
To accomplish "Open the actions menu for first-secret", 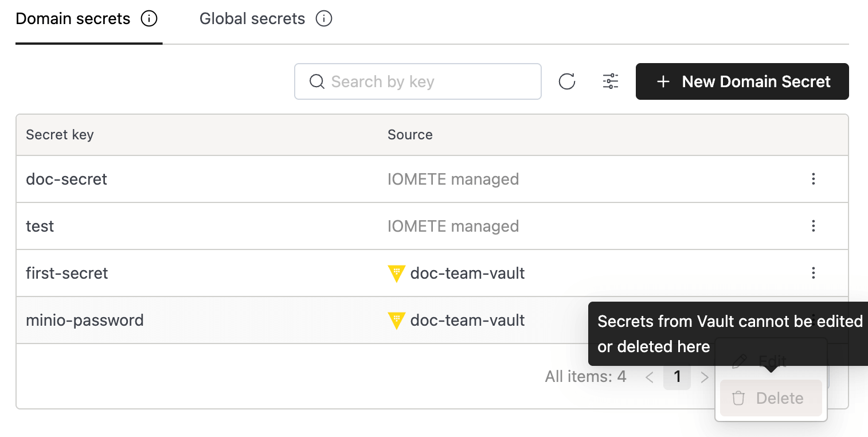I will [814, 273].
